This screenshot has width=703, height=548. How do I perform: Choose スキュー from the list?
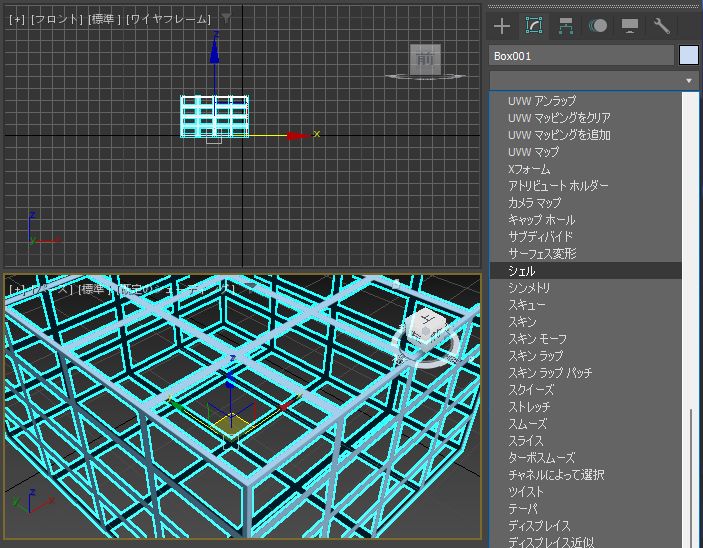coord(526,305)
